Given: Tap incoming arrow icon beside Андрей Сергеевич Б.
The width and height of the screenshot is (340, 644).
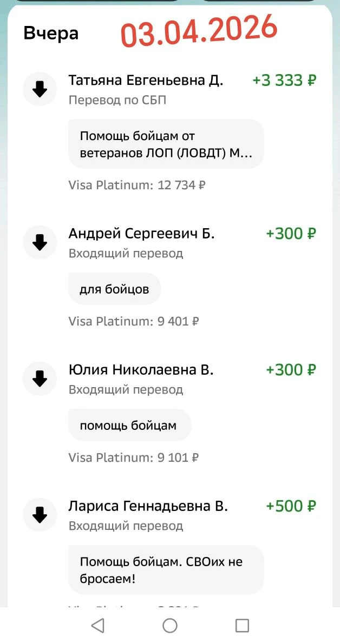Looking at the screenshot, I should click(x=40, y=243).
